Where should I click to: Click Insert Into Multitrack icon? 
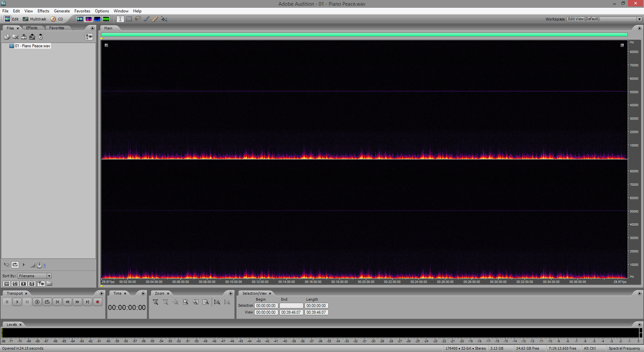tap(32, 37)
